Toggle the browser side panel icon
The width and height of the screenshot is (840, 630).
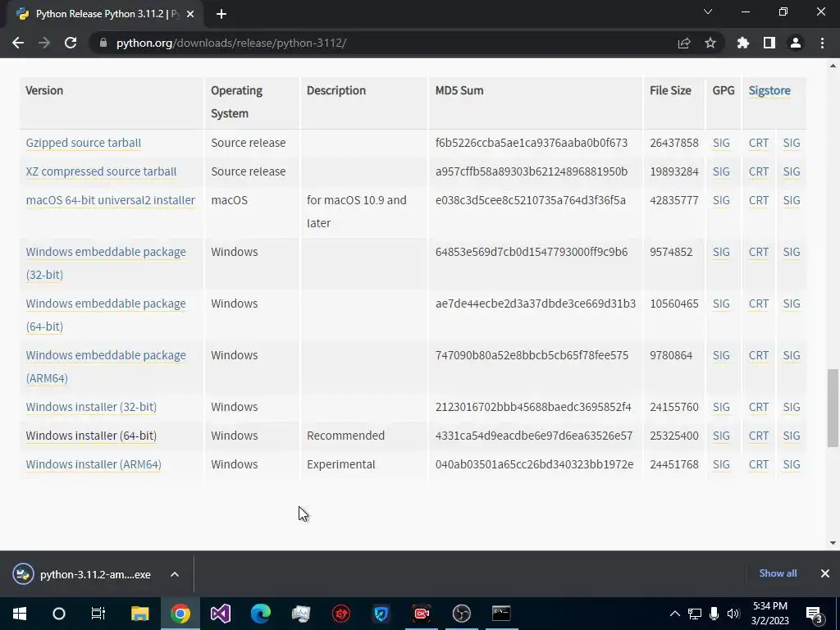pyautogui.click(x=769, y=43)
